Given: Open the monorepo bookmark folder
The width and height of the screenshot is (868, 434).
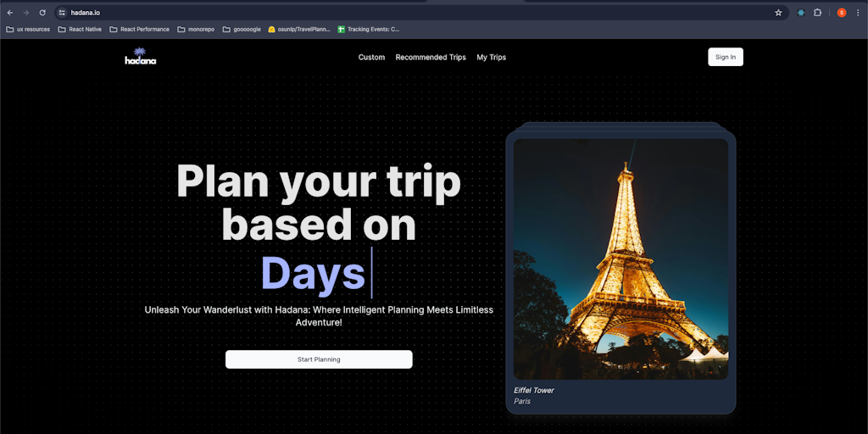Looking at the screenshot, I should point(196,30).
